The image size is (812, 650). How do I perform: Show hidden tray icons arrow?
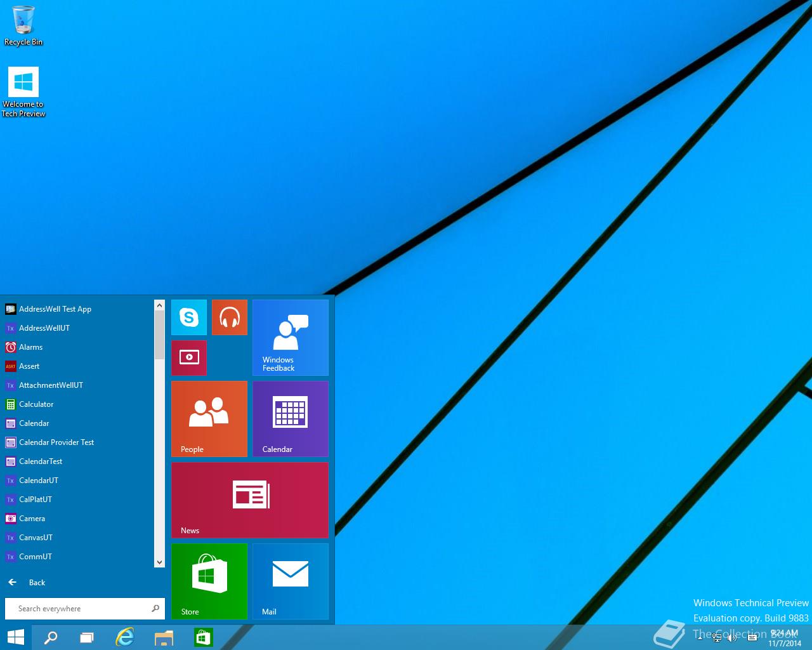click(700, 637)
